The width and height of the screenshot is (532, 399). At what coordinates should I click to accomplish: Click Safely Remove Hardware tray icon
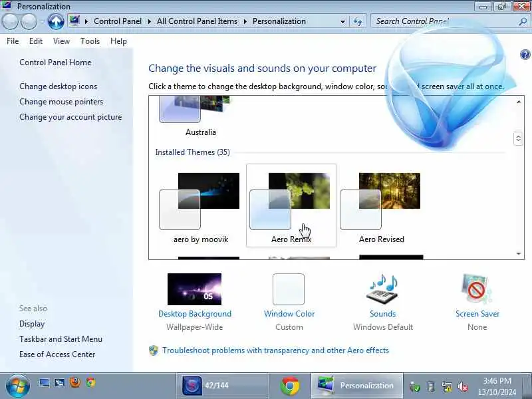tap(431, 386)
